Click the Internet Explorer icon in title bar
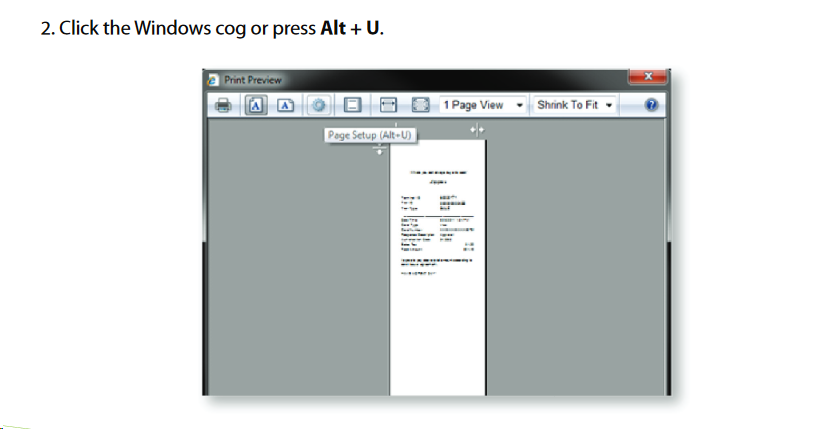The width and height of the screenshot is (820, 429). pos(212,80)
